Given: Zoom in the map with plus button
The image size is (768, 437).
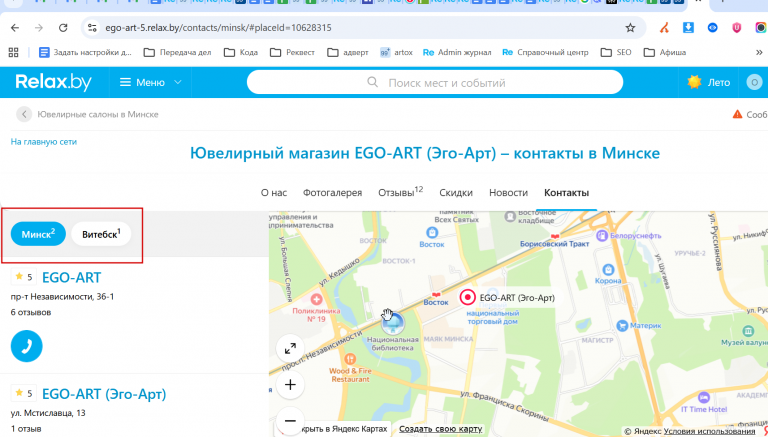Looking at the screenshot, I should pyautogui.click(x=290, y=385).
